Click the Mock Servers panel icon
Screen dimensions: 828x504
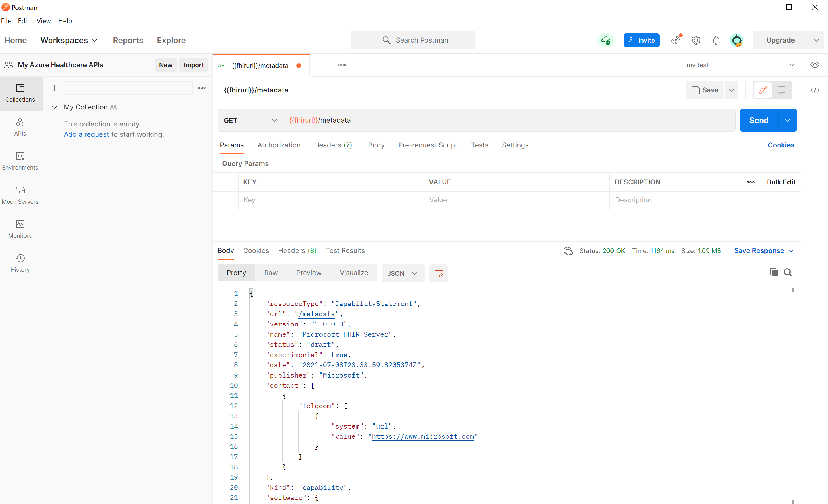coord(20,189)
